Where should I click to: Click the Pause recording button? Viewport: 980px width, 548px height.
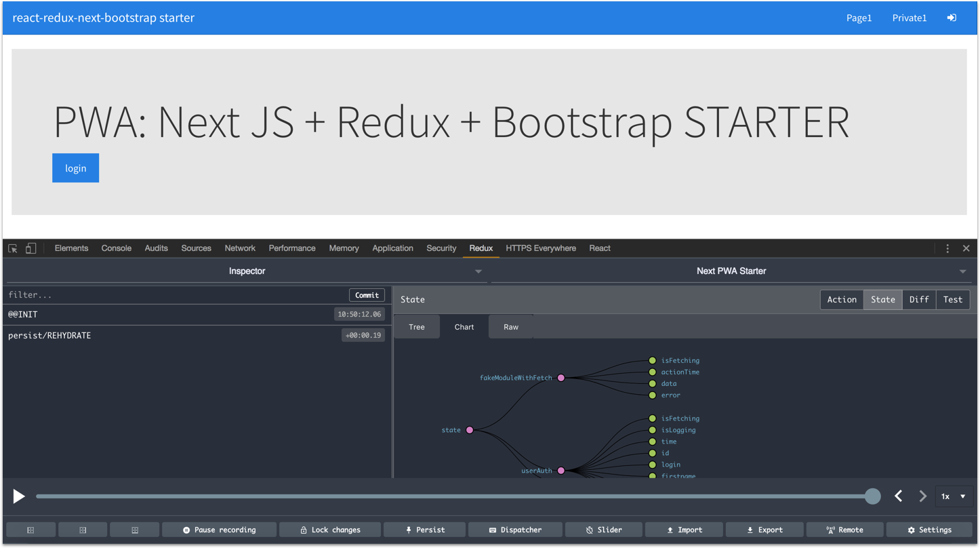(x=219, y=530)
